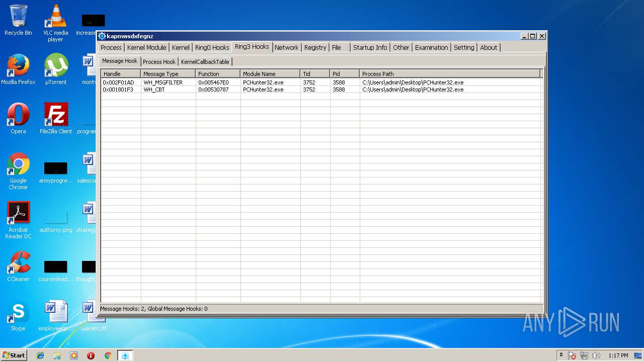
Task: Open the network status tray icon
Action: pyautogui.click(x=584, y=355)
